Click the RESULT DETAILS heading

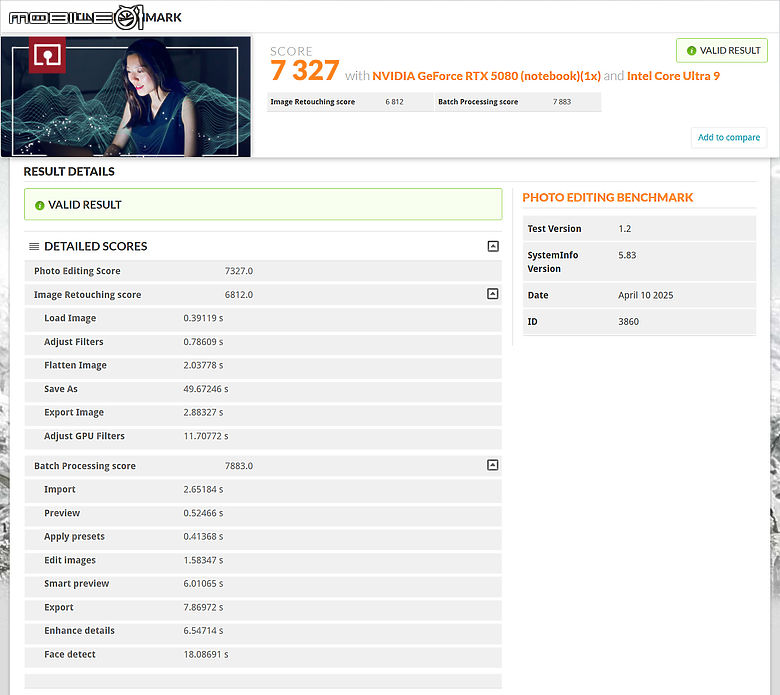pos(69,172)
